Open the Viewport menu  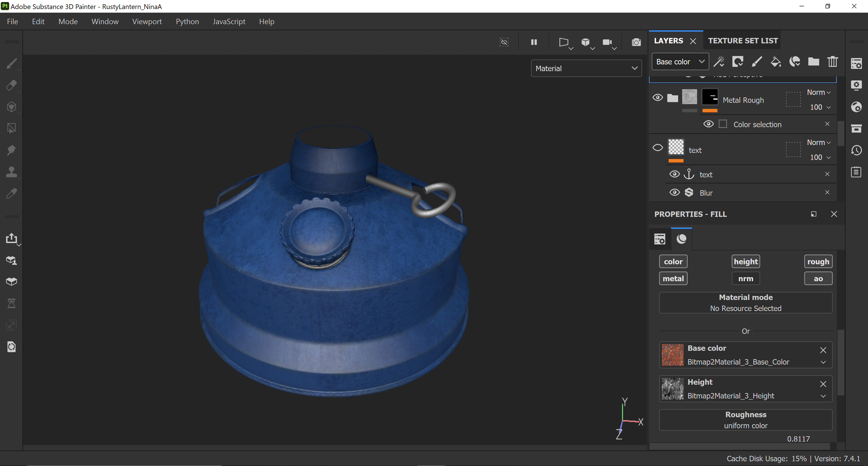147,21
